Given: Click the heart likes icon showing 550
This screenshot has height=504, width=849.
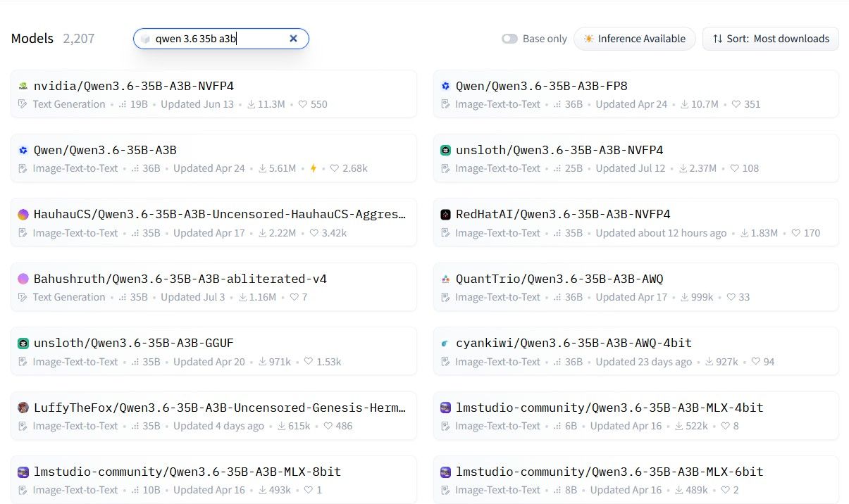Looking at the screenshot, I should [x=303, y=104].
